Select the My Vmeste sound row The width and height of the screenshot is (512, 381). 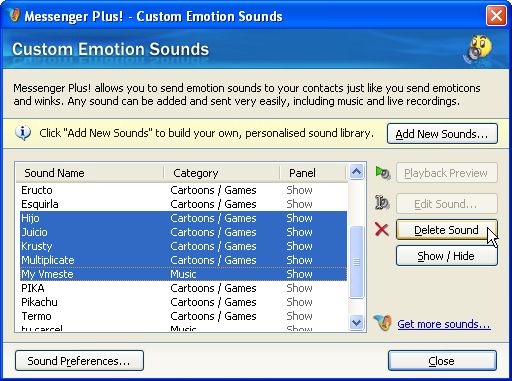183,274
